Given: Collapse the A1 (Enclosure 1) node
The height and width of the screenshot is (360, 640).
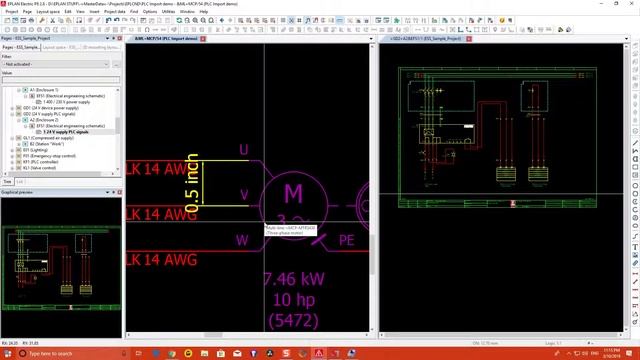Looking at the screenshot, I should point(18,90).
